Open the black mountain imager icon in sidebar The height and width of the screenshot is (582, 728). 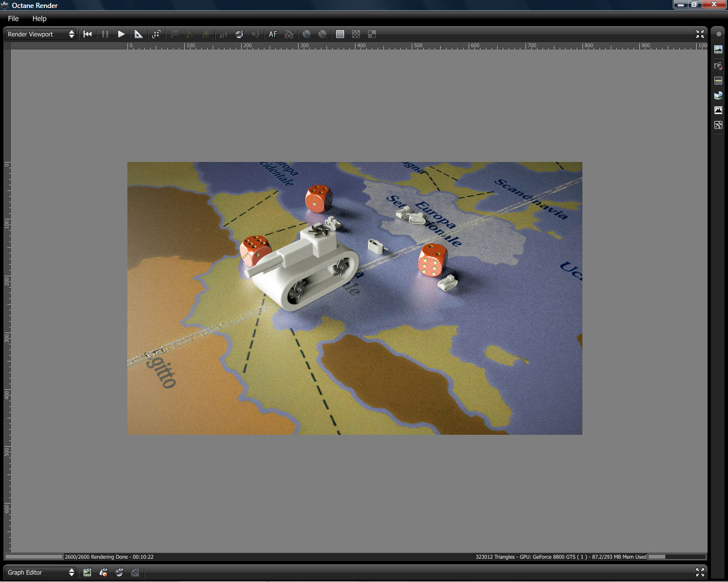pos(718,110)
